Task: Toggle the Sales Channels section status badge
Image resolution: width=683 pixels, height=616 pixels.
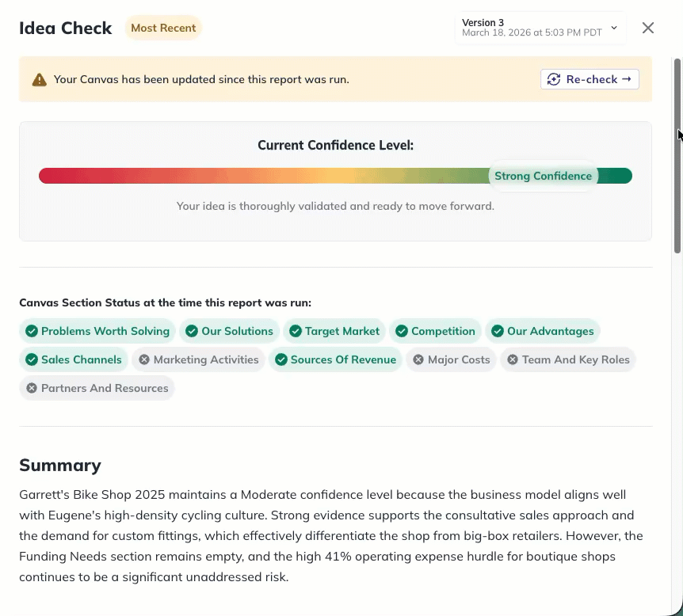Action: click(x=74, y=359)
